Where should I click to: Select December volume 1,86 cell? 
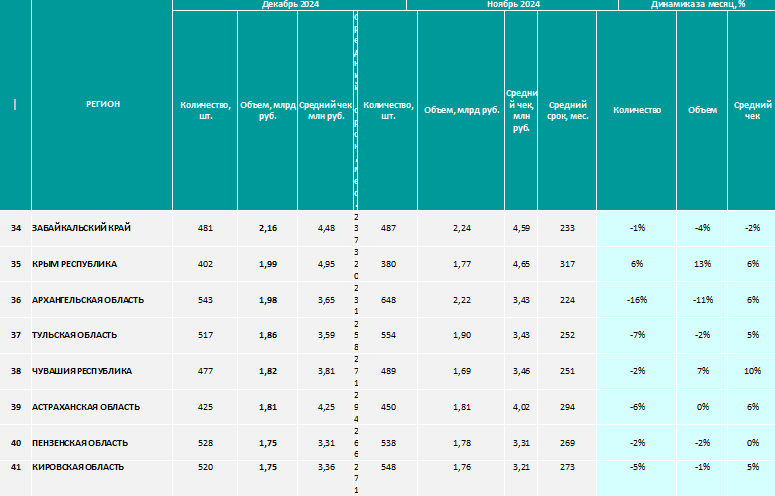pyautogui.click(x=267, y=335)
